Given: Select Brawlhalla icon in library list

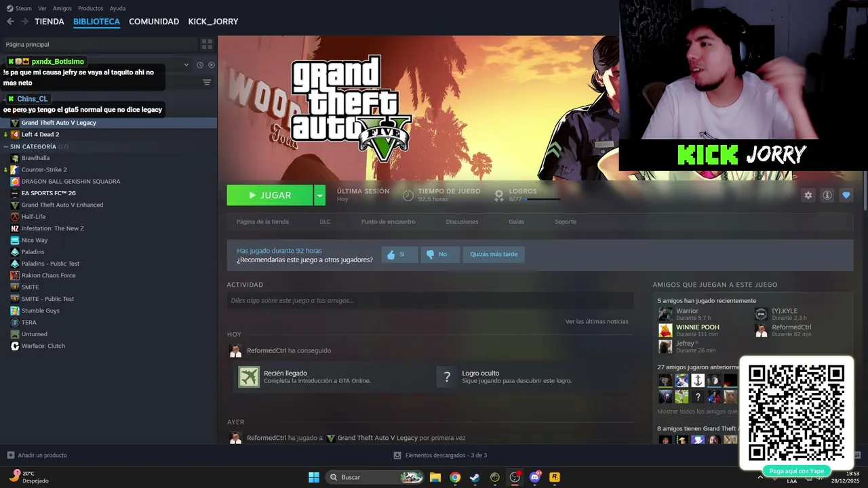Looking at the screenshot, I should (x=15, y=158).
